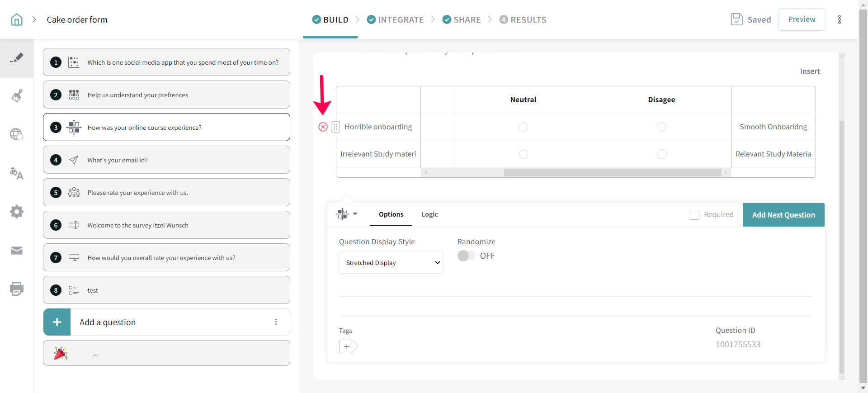Open the three-dot menu beside Add a question
Image resolution: width=868 pixels, height=393 pixels.
pyautogui.click(x=276, y=322)
